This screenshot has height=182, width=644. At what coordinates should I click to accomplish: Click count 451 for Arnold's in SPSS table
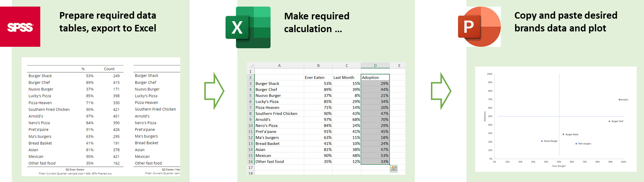[116, 116]
